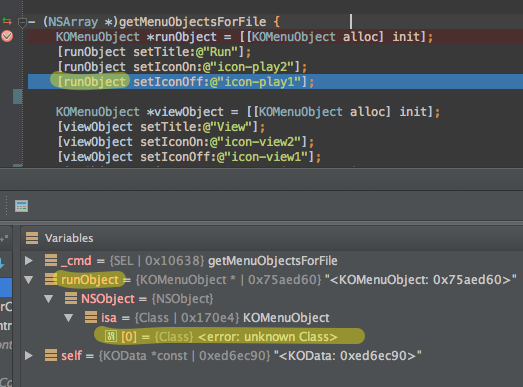Click the runObject address value 0x75aed60
Viewport: 523px width, 387px height.
tap(285, 280)
